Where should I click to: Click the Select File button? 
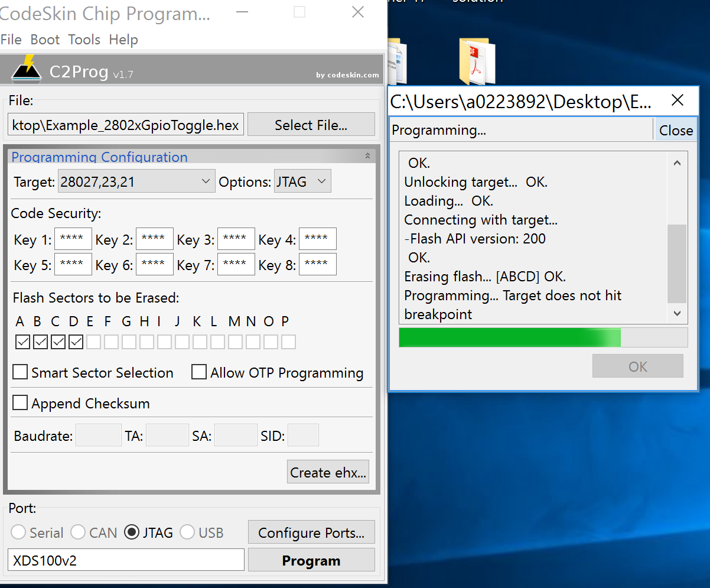point(311,125)
